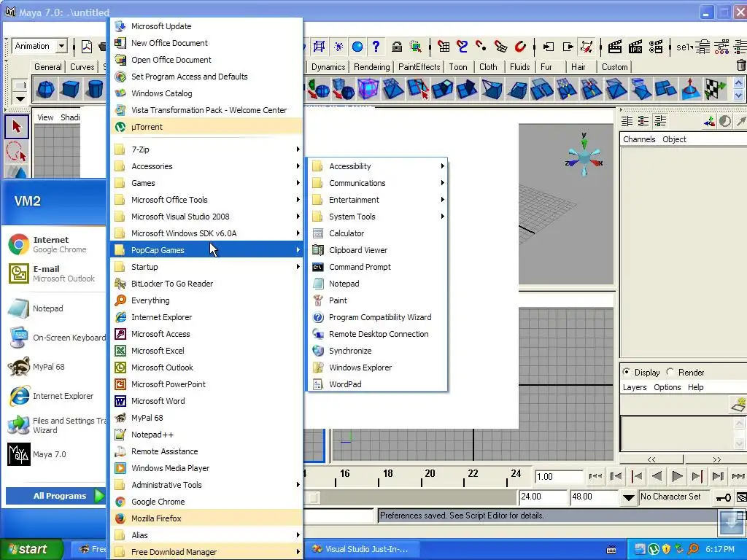Click the question mark help icon in Maya

(376, 46)
